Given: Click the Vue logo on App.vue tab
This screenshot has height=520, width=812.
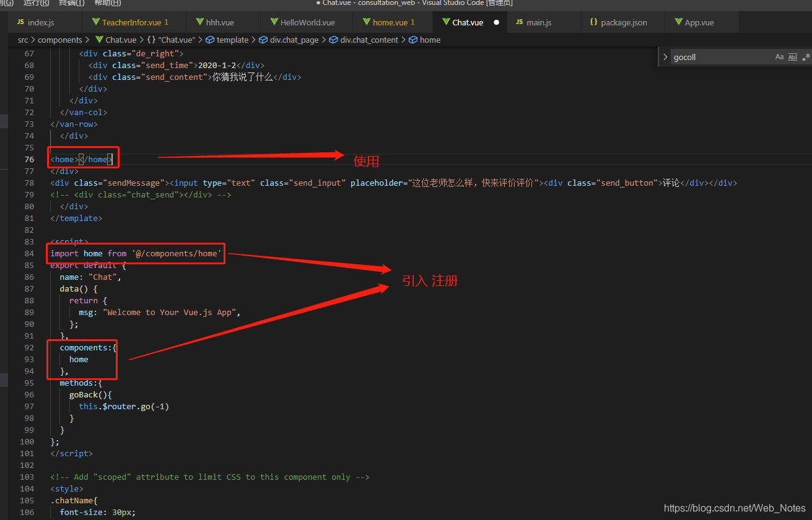Looking at the screenshot, I should click(x=678, y=22).
